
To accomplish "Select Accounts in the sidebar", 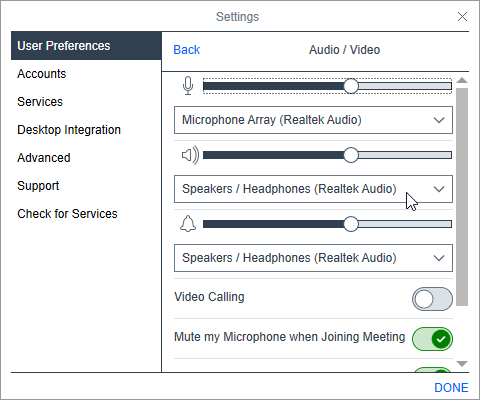I will [42, 74].
